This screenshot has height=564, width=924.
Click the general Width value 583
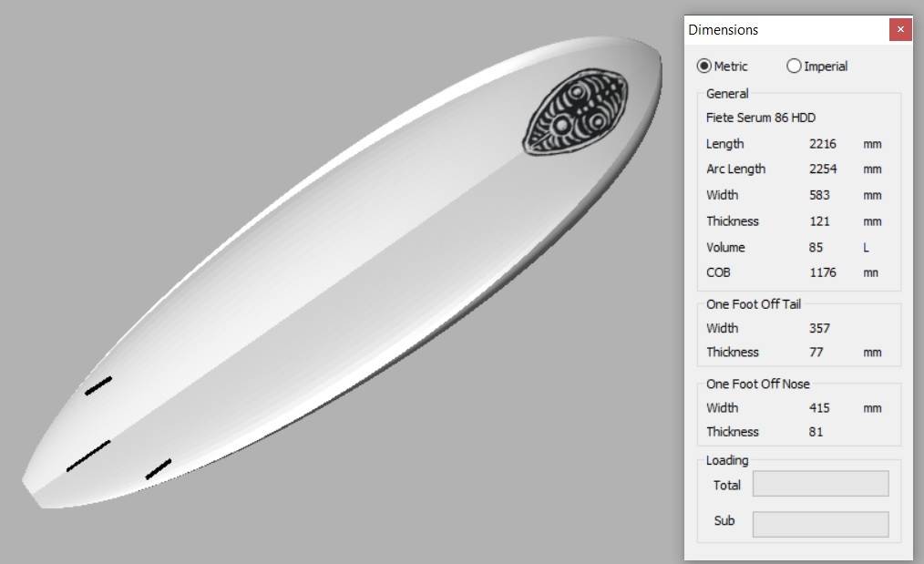819,195
